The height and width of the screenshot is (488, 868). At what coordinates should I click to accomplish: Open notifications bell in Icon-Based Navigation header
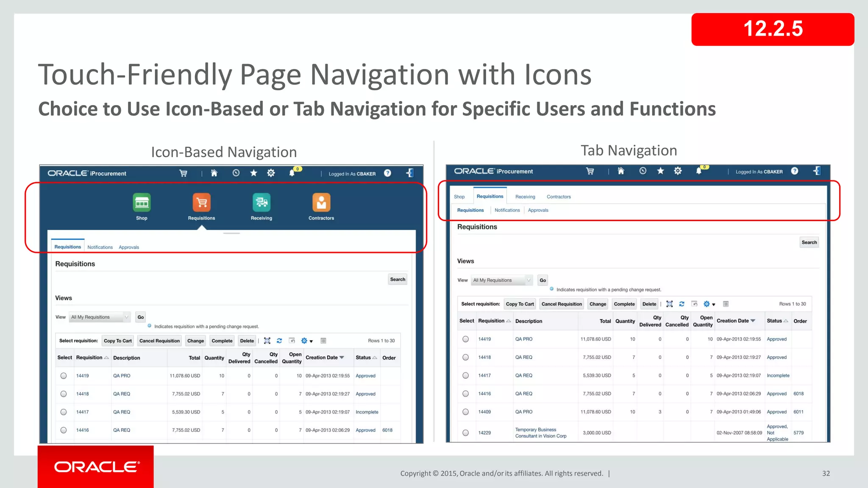(x=292, y=173)
